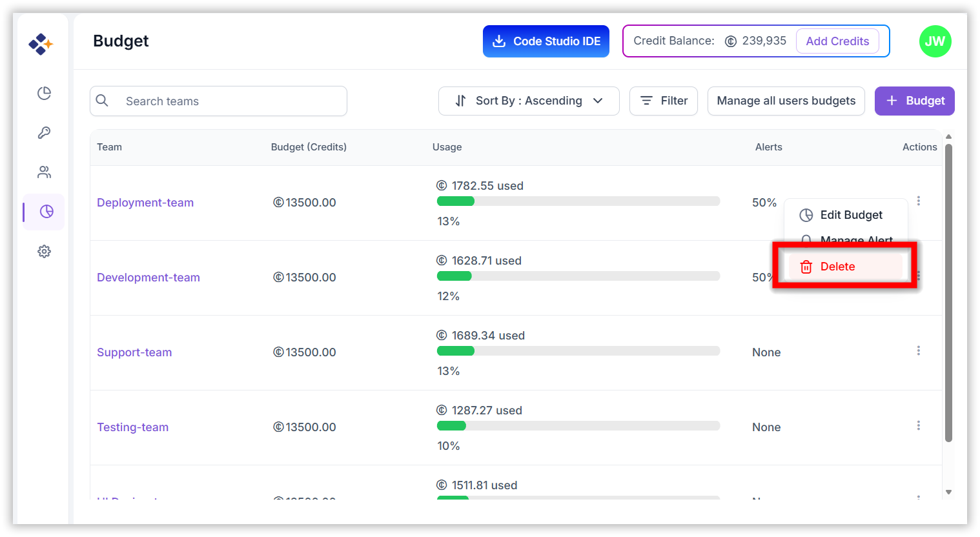Screen dimensions: 980x537
Task: Select the Budget pie chart sidebar icon
Action: coord(46,212)
